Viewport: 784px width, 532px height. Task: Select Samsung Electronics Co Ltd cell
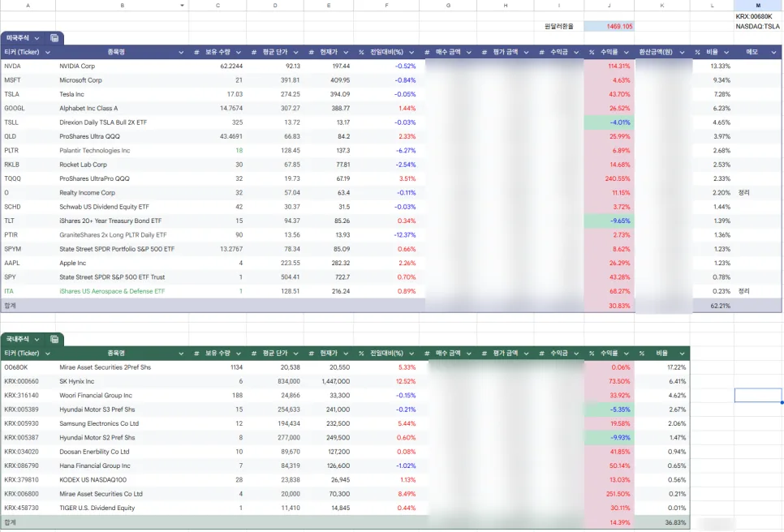tap(122, 423)
